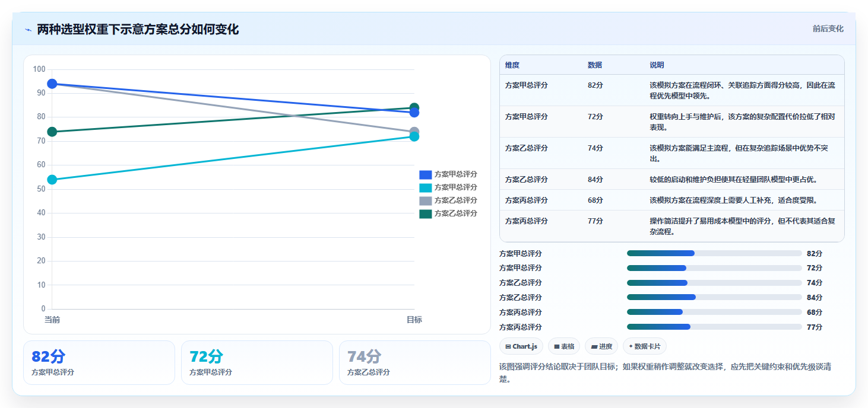Click the 目标 x-axis label
The image size is (868, 408).
[414, 320]
